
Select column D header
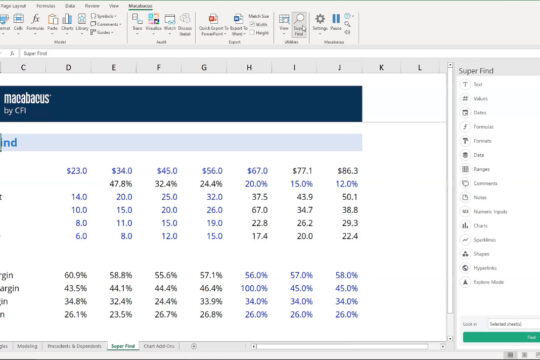[x=69, y=68]
